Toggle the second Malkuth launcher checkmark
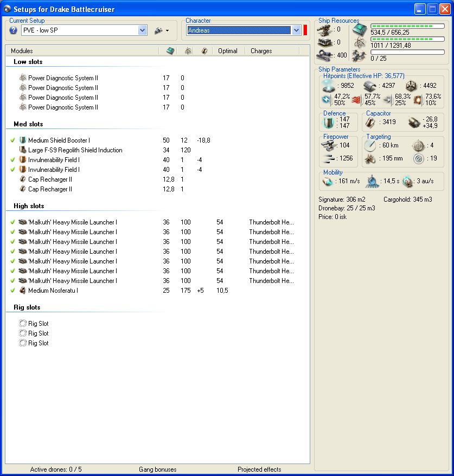This screenshot has height=476, width=454. tap(13, 232)
